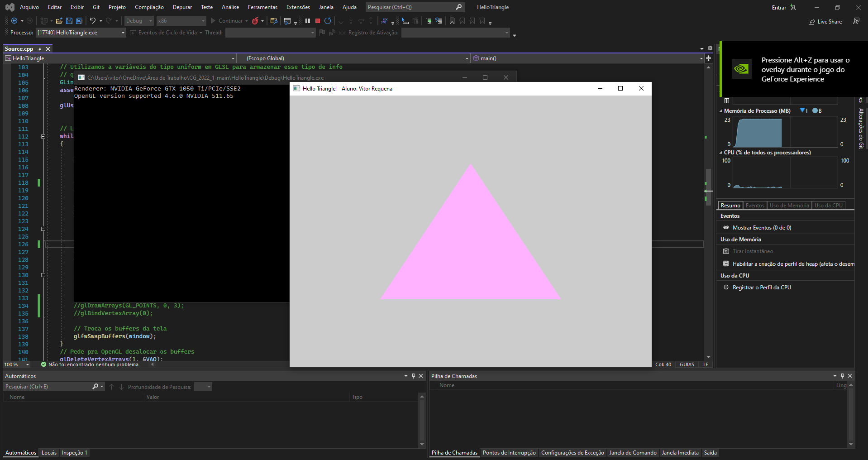Viewport: 868px width, 460px height.
Task: Click the comment selection lines icon
Action: pyautogui.click(x=429, y=21)
